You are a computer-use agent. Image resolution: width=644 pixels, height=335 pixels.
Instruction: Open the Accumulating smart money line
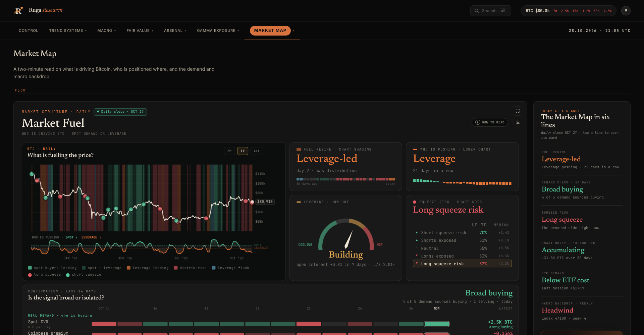click(x=582, y=251)
